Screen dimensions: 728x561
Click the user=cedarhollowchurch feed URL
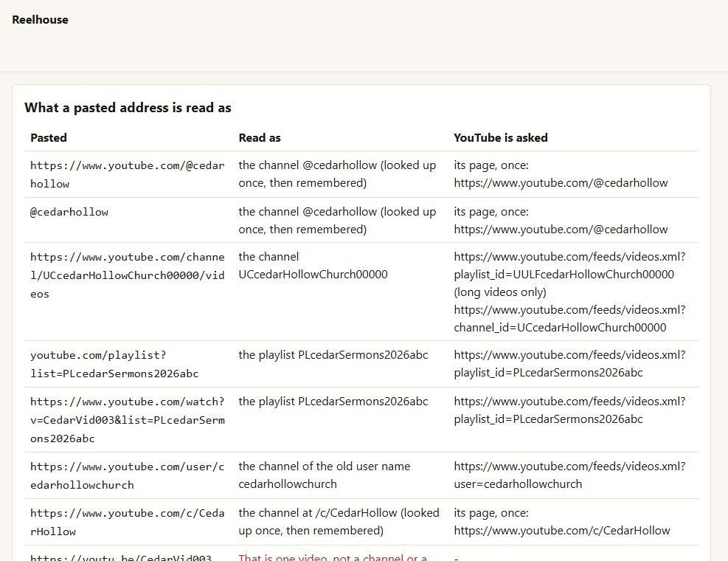click(569, 475)
